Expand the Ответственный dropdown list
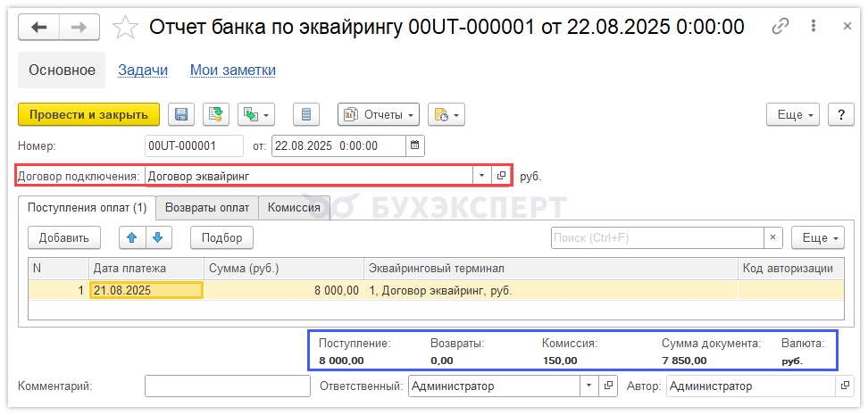Screen dimensions: 868x415 [588, 386]
